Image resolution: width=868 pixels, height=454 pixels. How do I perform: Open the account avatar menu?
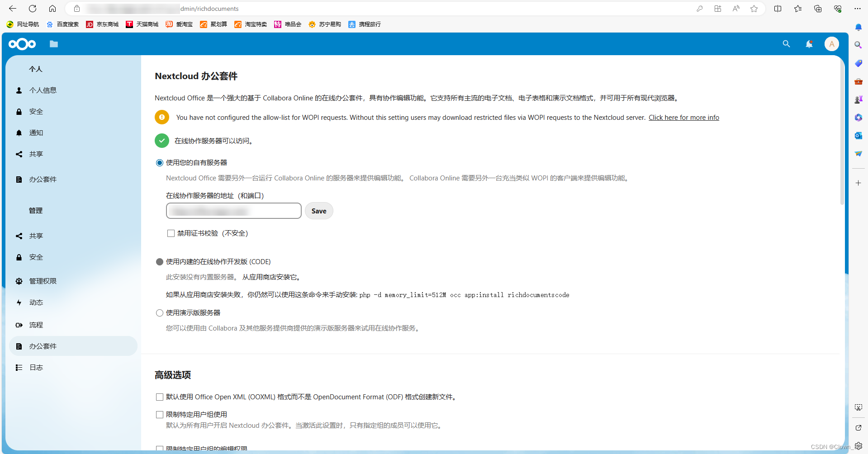click(x=832, y=44)
